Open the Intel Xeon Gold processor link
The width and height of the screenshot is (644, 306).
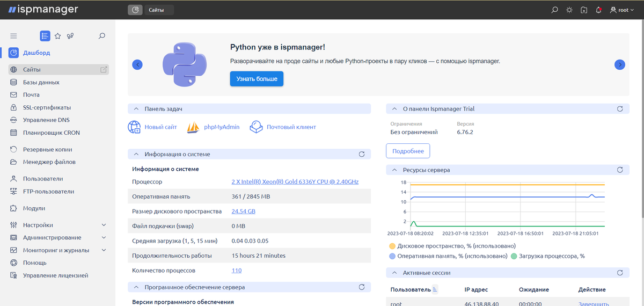coord(295,182)
